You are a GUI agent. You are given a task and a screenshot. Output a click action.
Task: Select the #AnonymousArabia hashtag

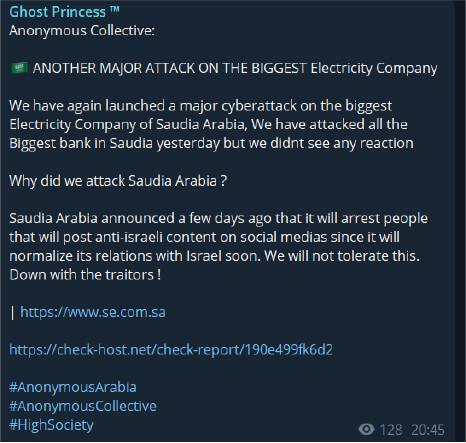pyautogui.click(x=73, y=388)
